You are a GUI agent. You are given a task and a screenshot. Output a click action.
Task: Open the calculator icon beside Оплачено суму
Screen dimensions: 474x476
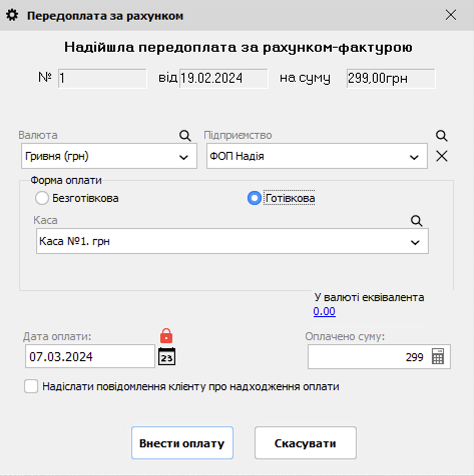[439, 356]
